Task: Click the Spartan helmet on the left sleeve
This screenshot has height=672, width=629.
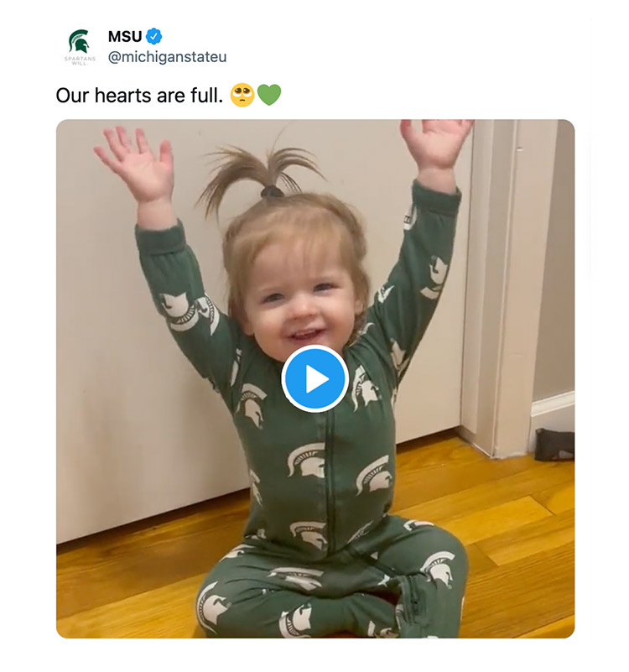Action: coord(178,305)
